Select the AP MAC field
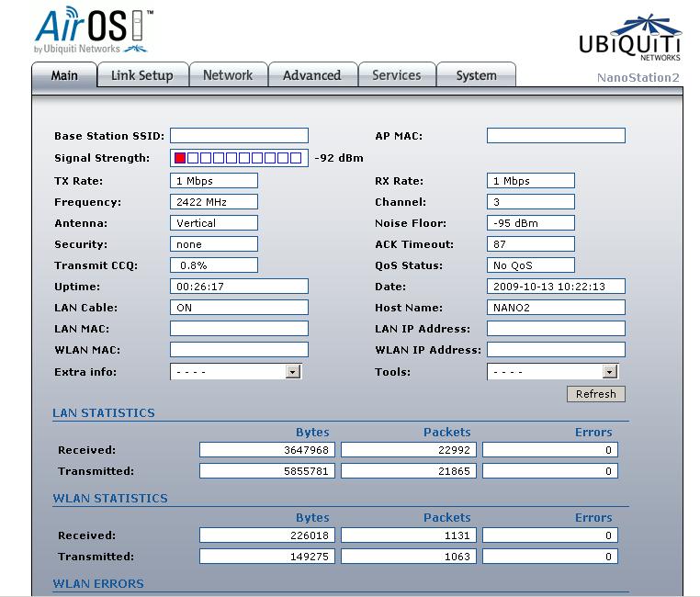 [556, 136]
